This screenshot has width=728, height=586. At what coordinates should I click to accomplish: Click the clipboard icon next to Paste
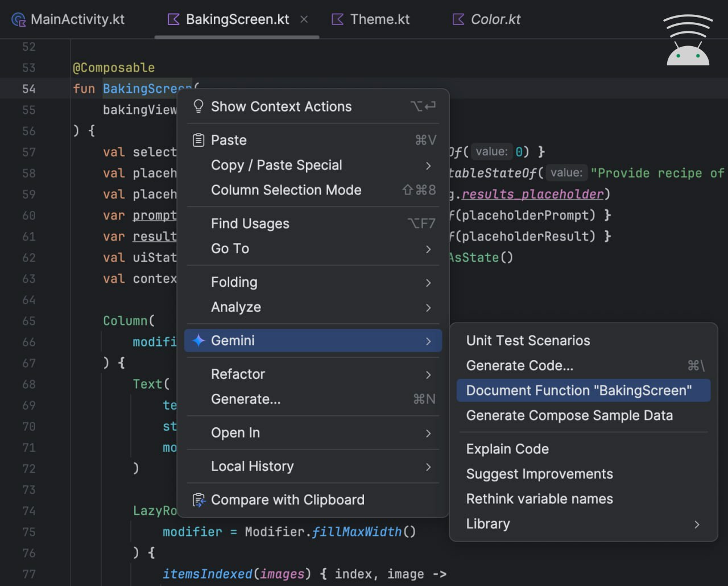click(198, 140)
